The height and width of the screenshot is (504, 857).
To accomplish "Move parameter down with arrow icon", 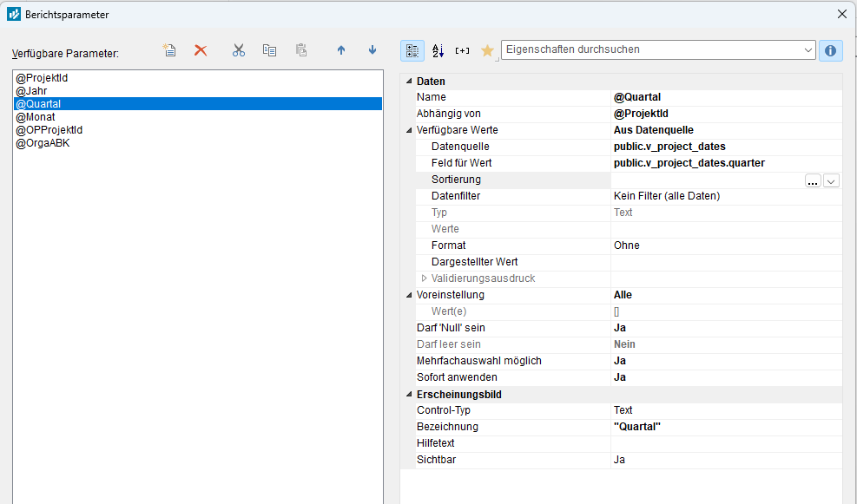I will click(x=372, y=50).
